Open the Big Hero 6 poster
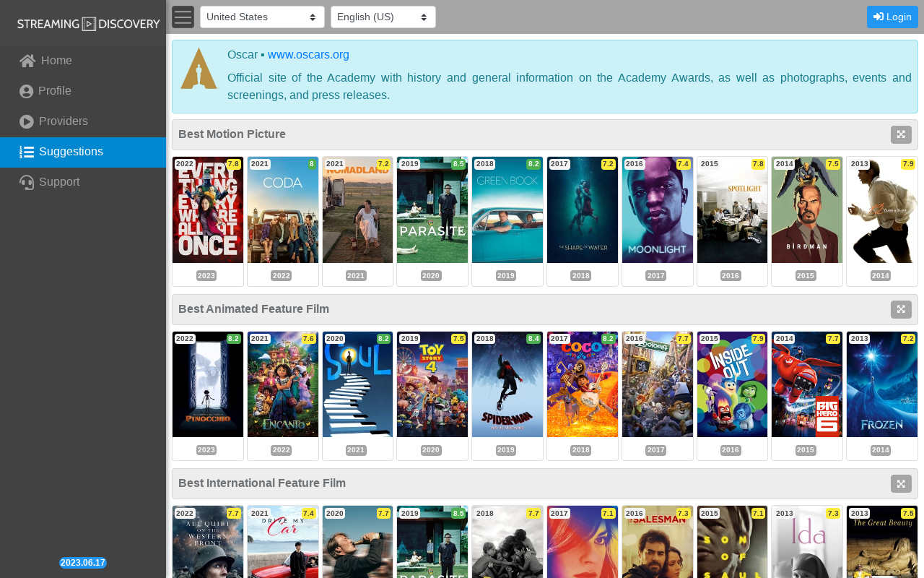The image size is (924, 578). point(807,384)
